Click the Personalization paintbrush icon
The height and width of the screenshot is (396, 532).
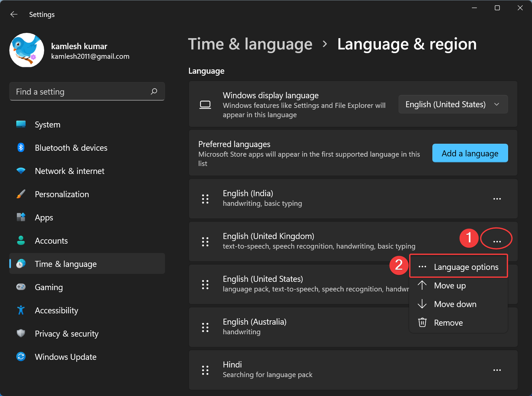(x=21, y=194)
